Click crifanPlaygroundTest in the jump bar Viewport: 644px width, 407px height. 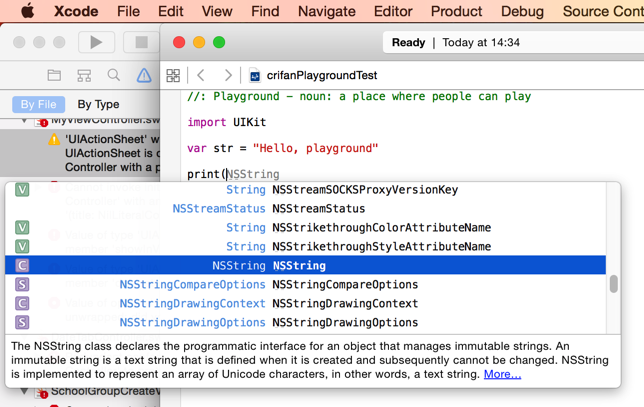(x=322, y=76)
